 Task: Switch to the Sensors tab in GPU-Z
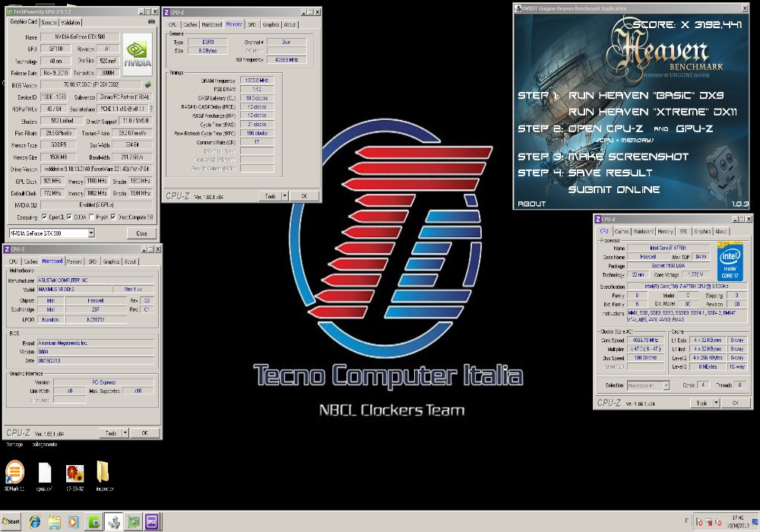tap(49, 22)
